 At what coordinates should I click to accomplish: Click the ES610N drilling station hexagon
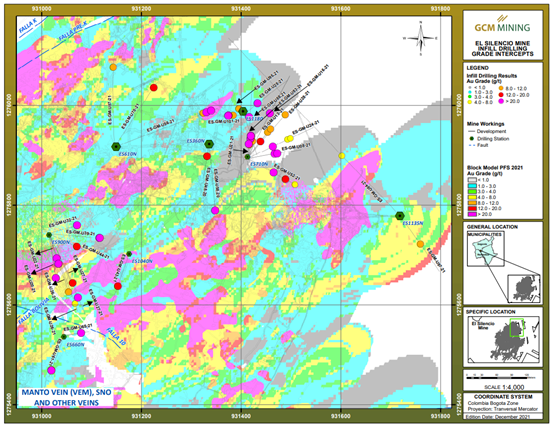(116, 146)
